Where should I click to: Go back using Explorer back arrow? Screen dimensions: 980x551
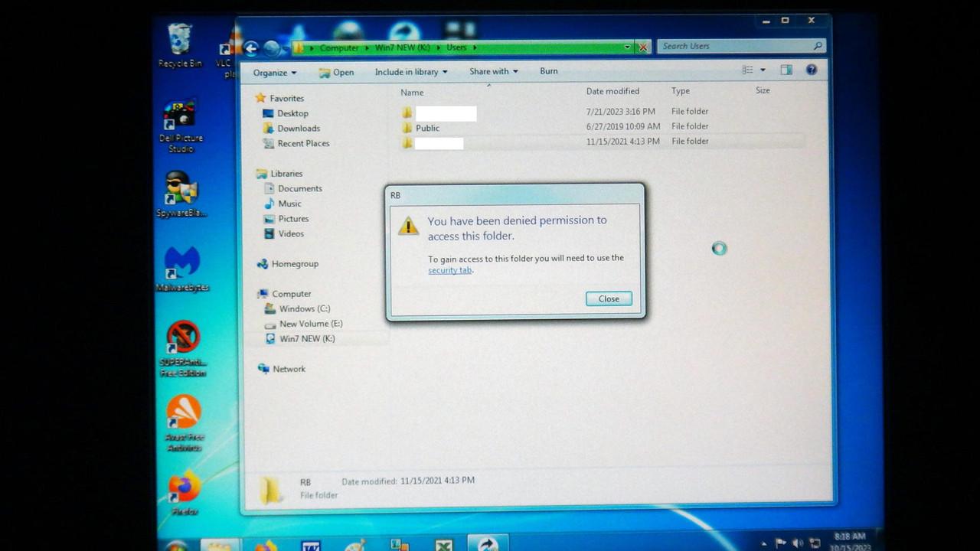pos(251,49)
